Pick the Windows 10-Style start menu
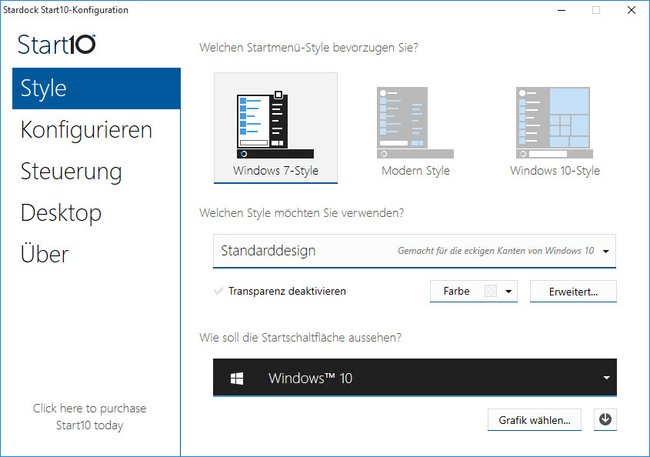 555,132
